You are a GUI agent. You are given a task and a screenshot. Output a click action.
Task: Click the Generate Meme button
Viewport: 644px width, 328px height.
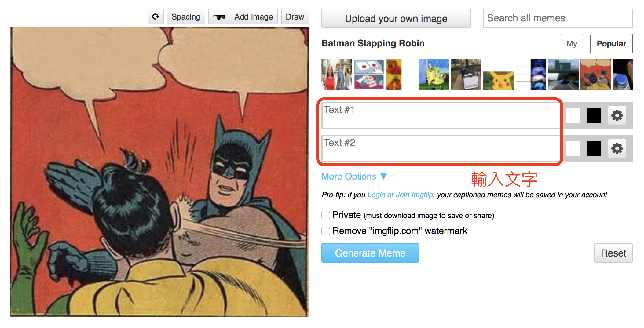click(370, 253)
